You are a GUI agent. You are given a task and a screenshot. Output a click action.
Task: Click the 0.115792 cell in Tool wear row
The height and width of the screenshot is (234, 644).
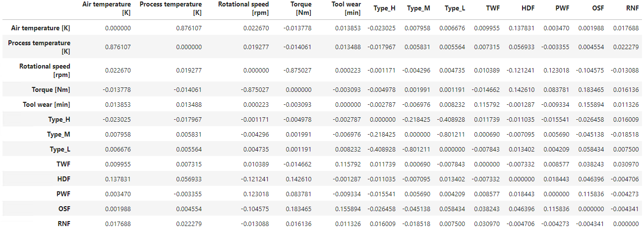(x=486, y=105)
